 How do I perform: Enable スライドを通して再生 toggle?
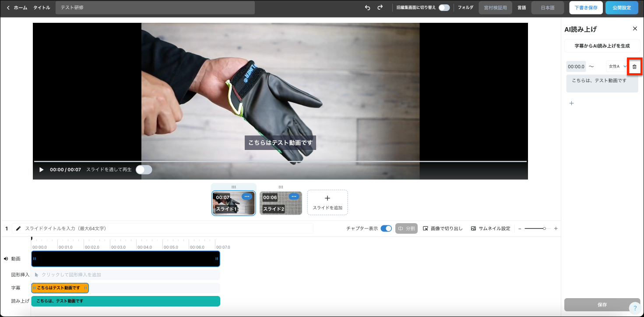click(x=144, y=170)
